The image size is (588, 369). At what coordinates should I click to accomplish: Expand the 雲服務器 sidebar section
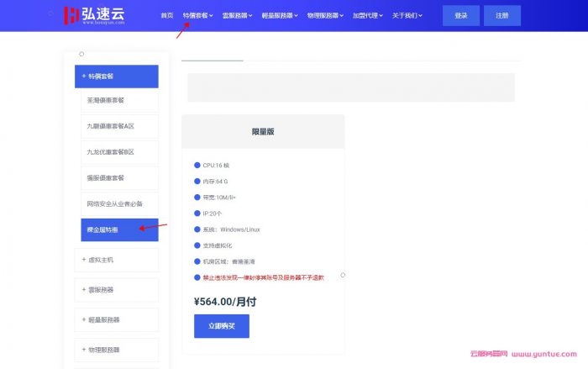pos(116,290)
